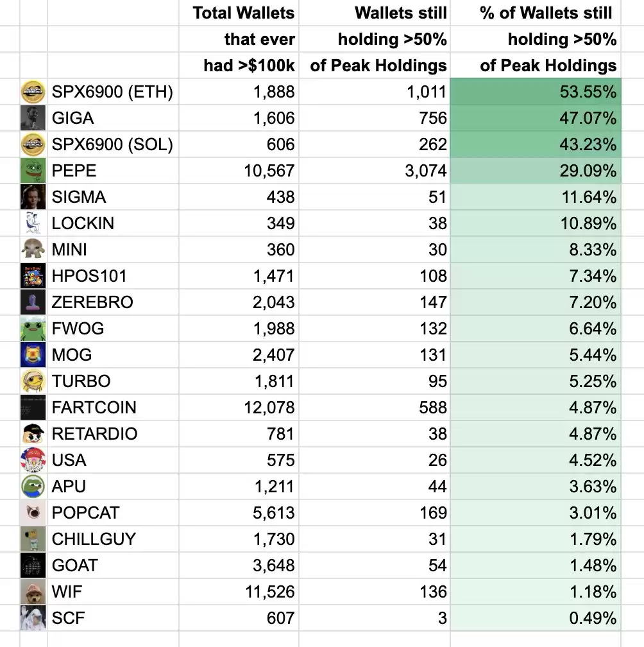Click the ZEREBRO name cell

(113, 302)
